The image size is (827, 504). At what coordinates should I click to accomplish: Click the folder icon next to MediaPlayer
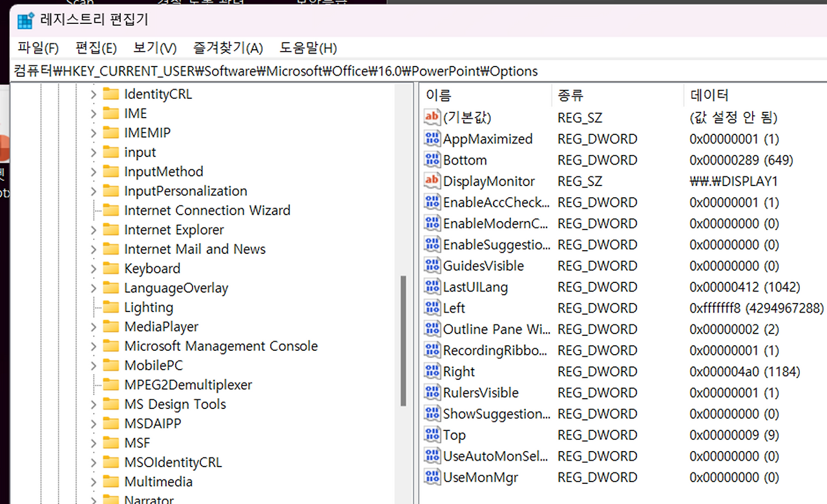[x=111, y=326]
